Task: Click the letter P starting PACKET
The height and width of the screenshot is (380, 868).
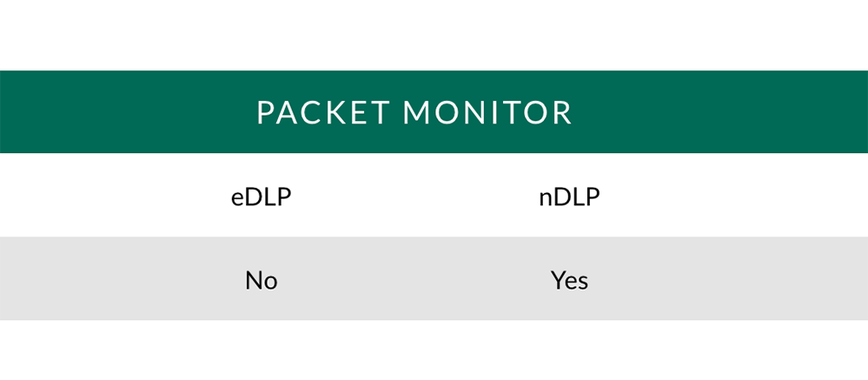Action: click(x=265, y=112)
